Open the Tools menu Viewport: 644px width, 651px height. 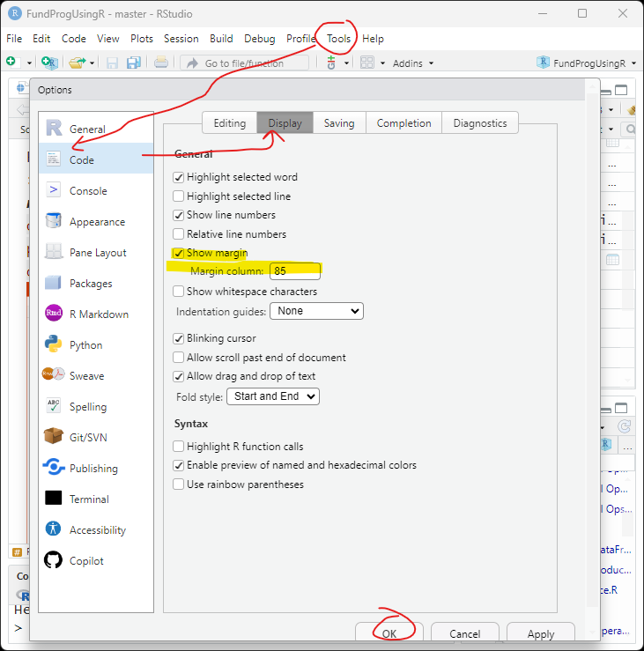[x=338, y=39]
